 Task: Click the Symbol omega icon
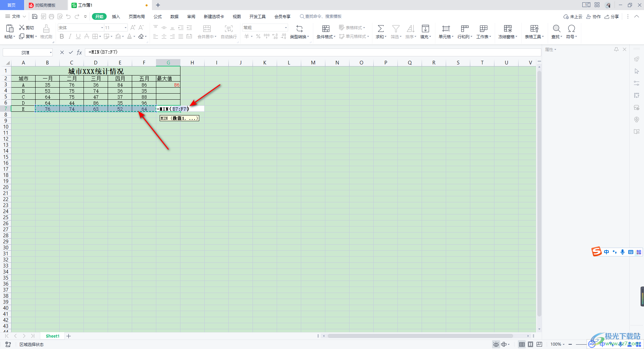tap(572, 29)
